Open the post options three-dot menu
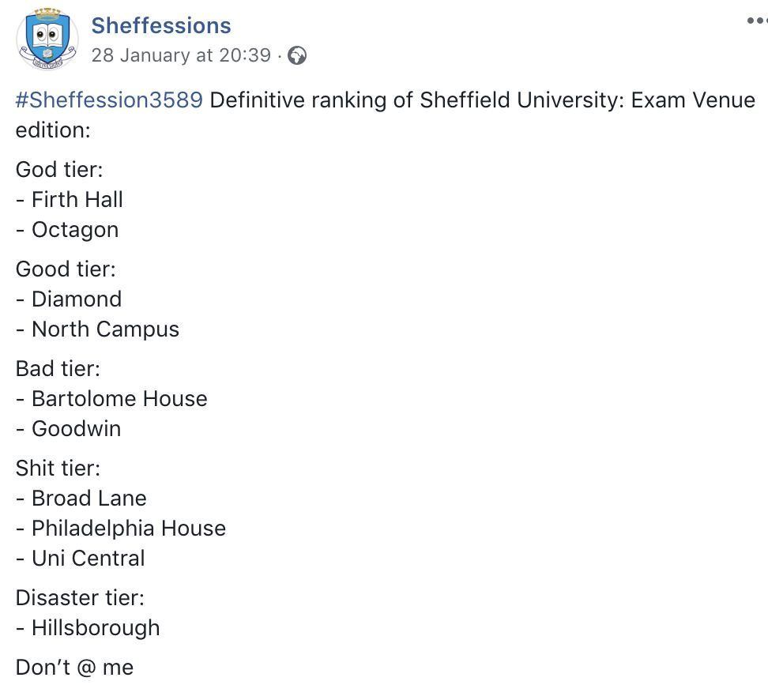The image size is (768, 700). (756, 21)
